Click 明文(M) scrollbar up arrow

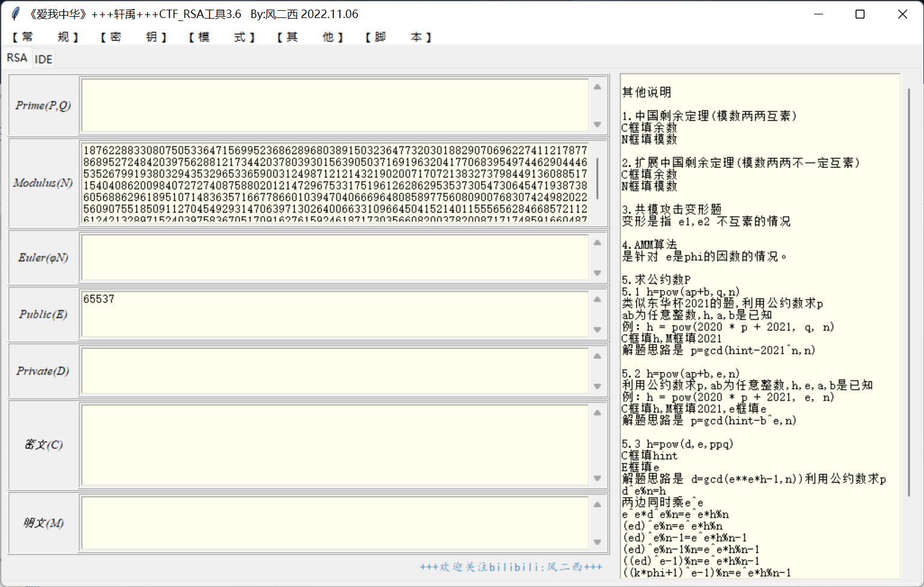coord(597,504)
